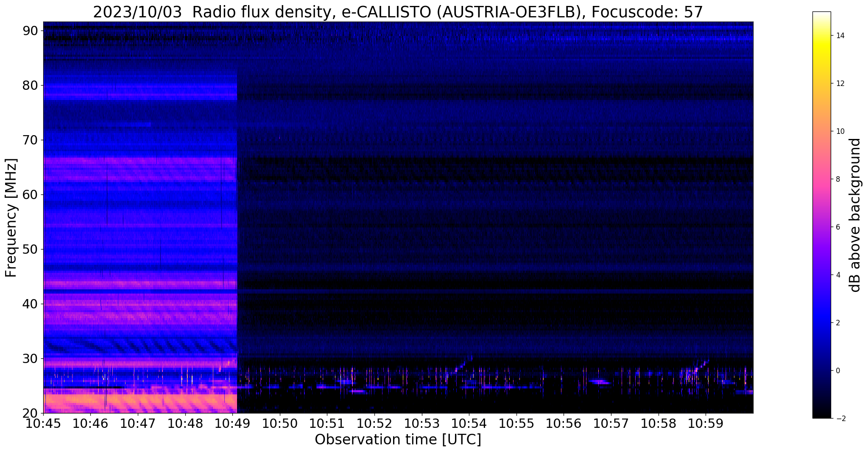Click the 10:57 time tick label
The height and width of the screenshot is (452, 868).
611,423
